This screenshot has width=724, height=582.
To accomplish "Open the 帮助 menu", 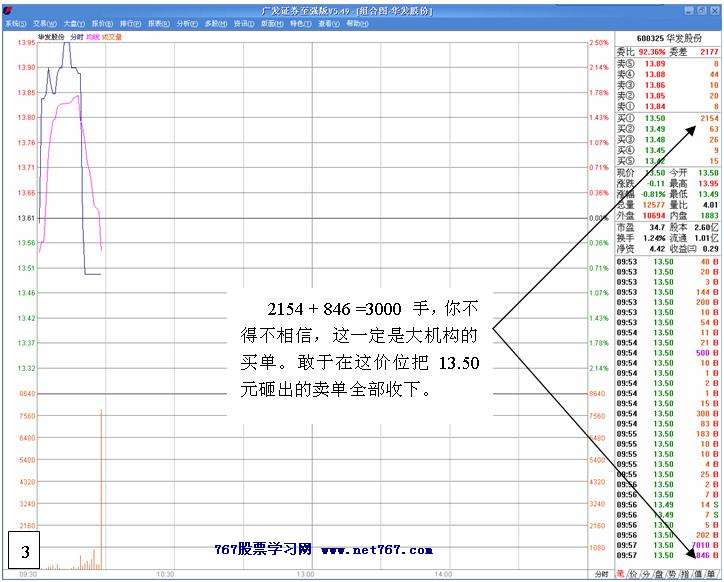I will point(357,22).
